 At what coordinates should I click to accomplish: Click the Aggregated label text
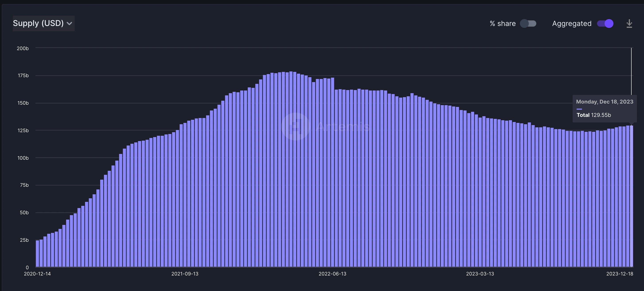[x=572, y=23]
